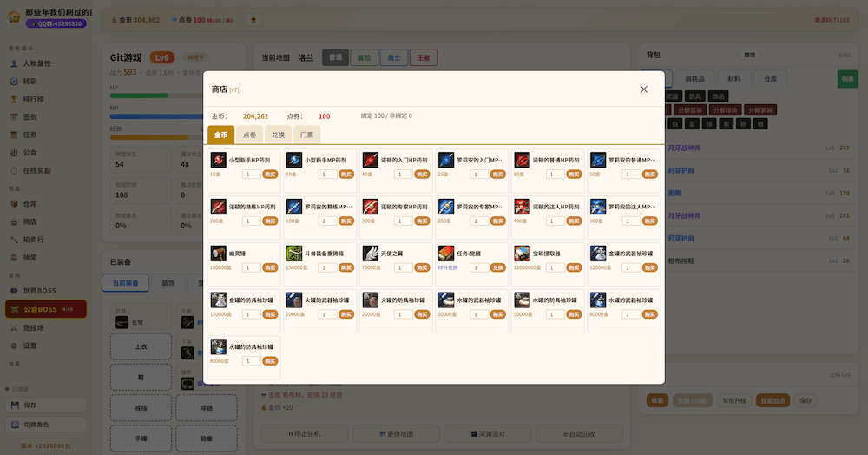The image size is (868, 455).
Task: Click the 金罐的防具袖珍罐 icon
Action: coord(218,300)
